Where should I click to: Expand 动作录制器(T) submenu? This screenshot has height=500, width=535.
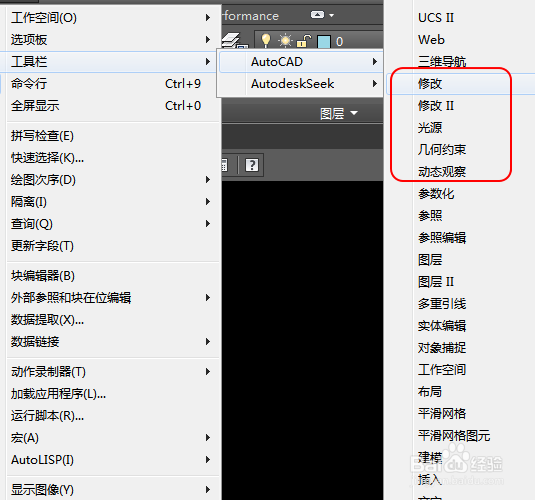click(x=110, y=372)
